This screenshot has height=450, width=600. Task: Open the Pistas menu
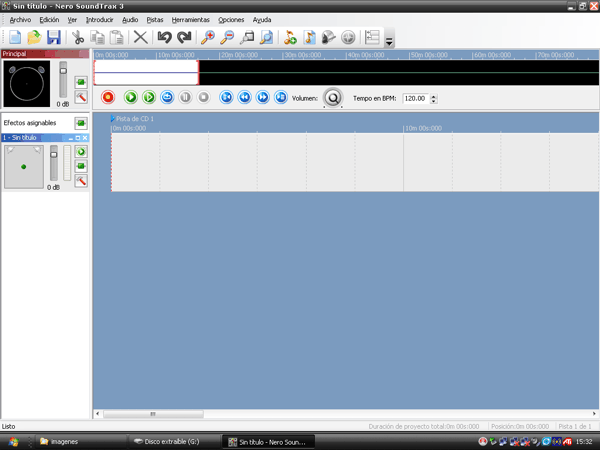(x=155, y=20)
